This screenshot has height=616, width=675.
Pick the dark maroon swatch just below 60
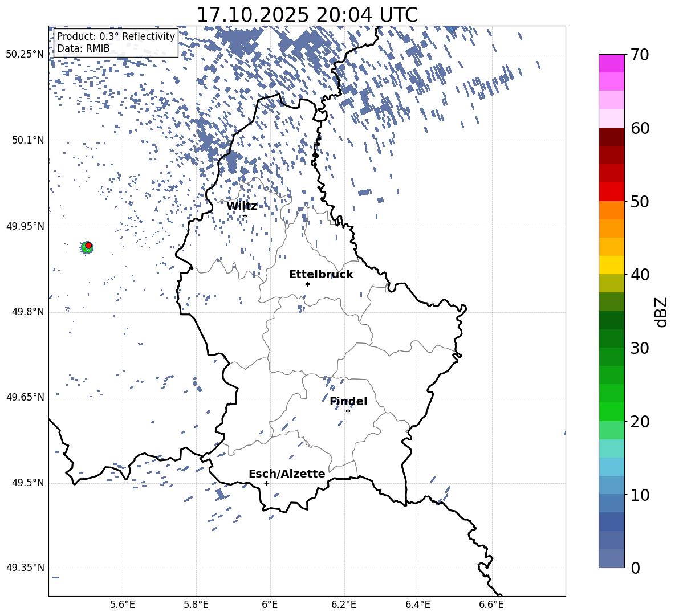(x=611, y=137)
